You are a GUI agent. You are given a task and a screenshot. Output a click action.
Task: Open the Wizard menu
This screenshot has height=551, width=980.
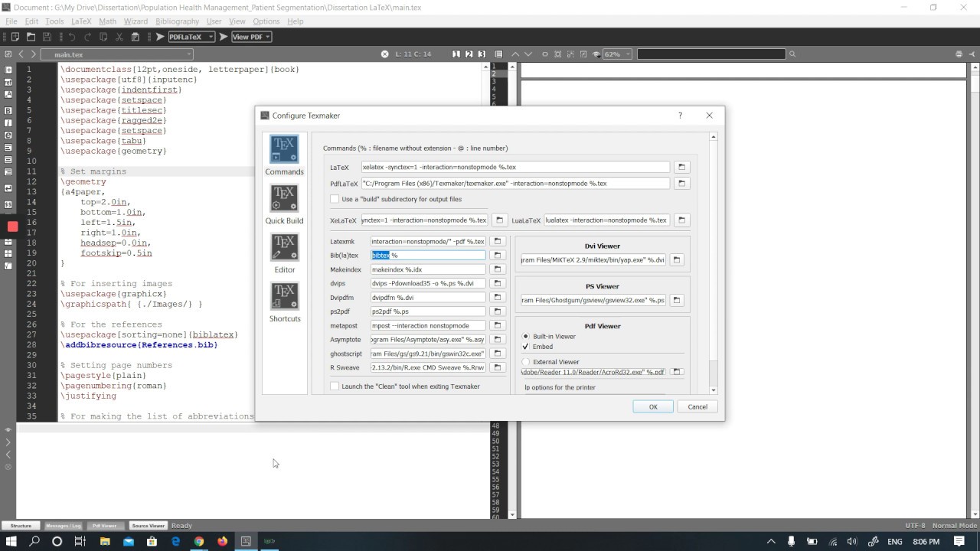(x=136, y=21)
